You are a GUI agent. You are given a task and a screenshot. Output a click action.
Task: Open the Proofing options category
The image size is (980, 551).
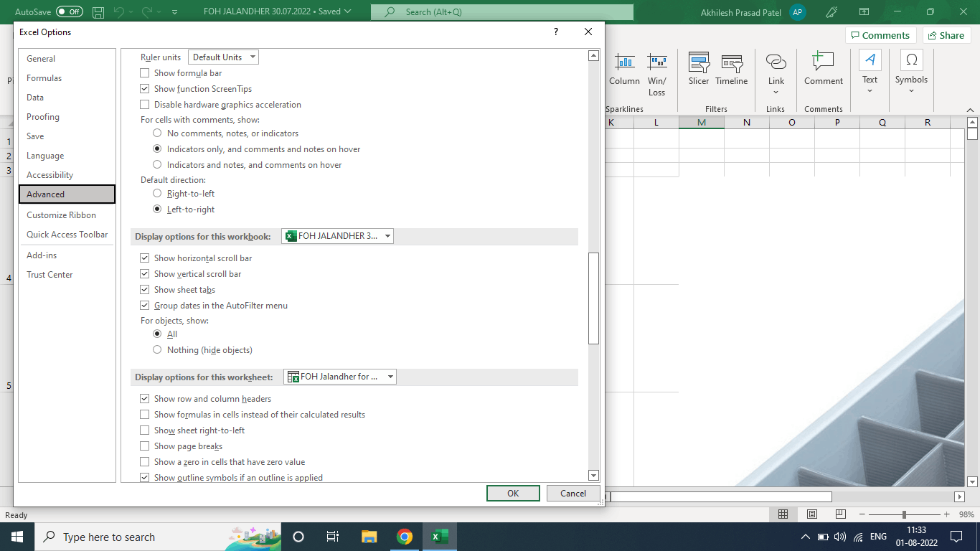coord(67,117)
